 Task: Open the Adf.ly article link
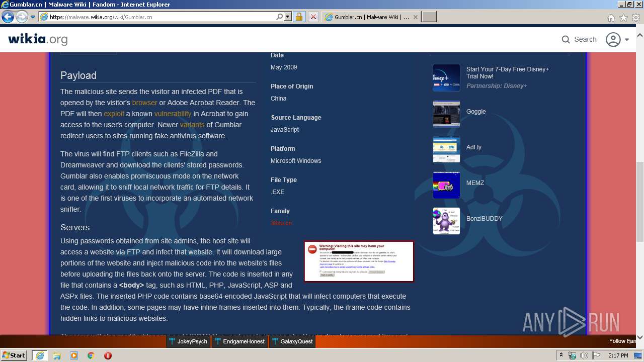pos(474,147)
